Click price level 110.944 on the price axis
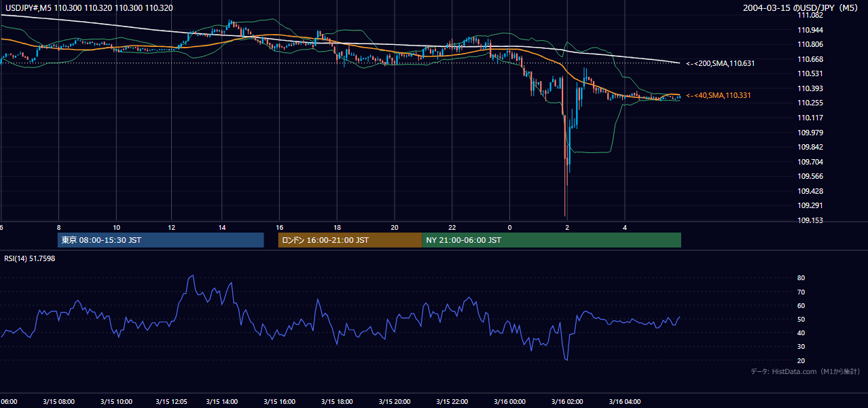 [811, 31]
